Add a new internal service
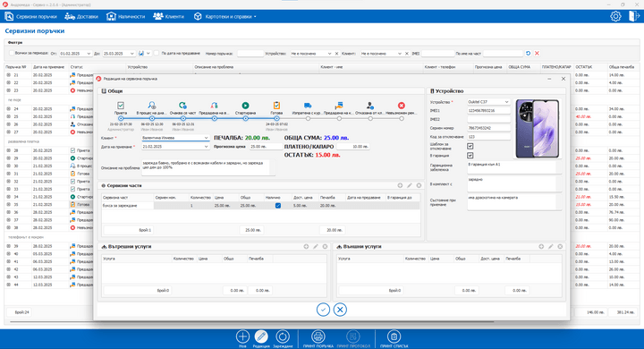 pos(306,246)
